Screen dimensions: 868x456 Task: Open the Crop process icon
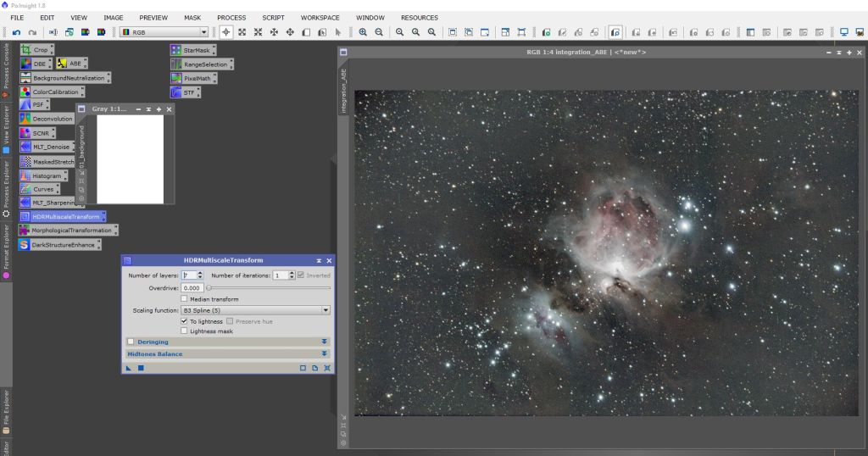[34, 50]
